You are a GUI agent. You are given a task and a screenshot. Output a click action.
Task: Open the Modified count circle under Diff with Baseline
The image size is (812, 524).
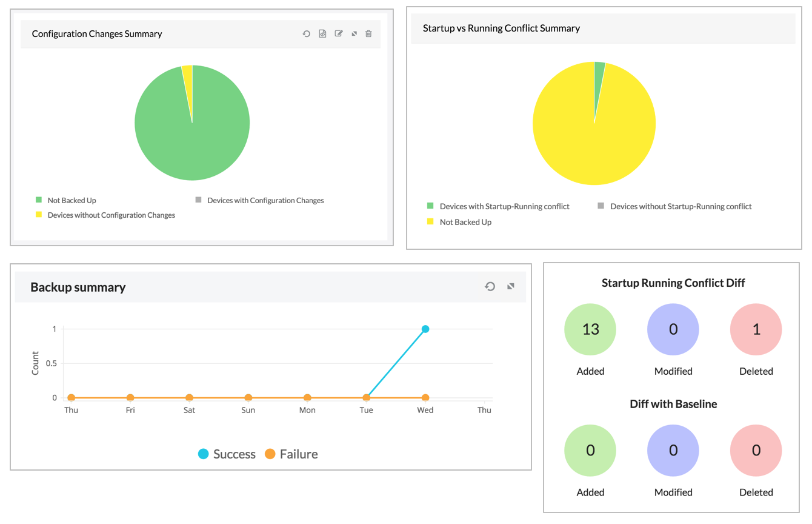click(x=673, y=451)
